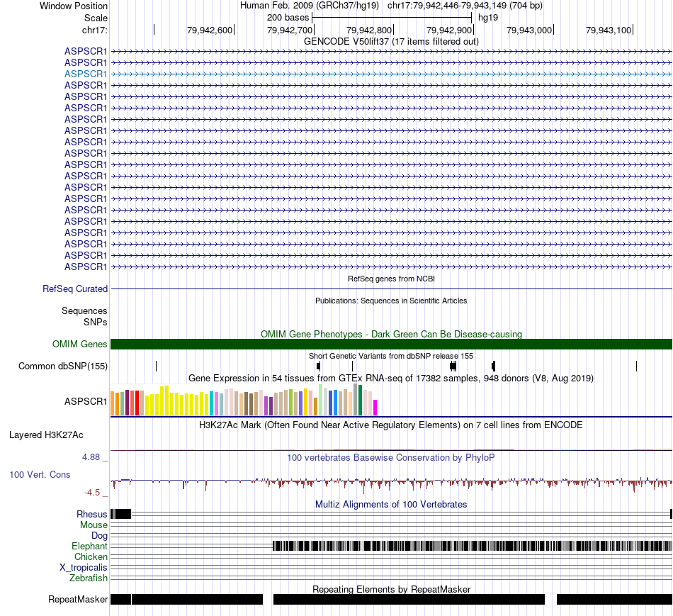Click the Human Feb. 2009 (GRCh37/hg19) assembly text
Image resolution: width=673 pixels, height=616 pixels.
(310, 6)
